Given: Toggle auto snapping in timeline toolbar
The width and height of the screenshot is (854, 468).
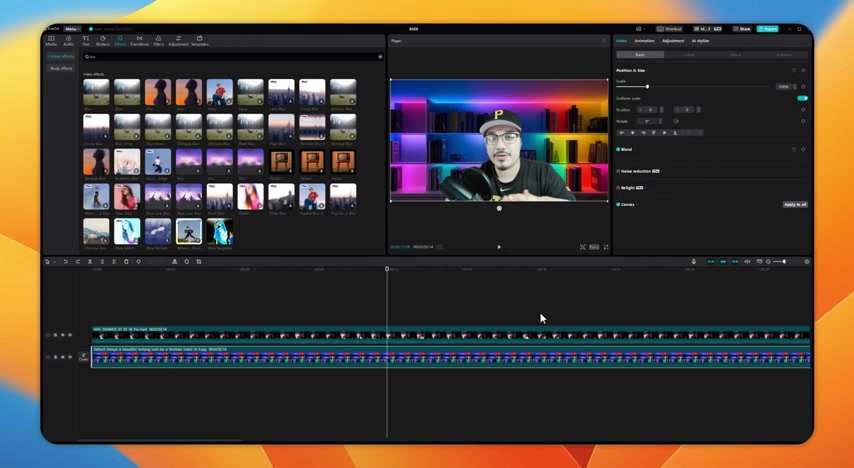Looking at the screenshot, I should coord(723,262).
